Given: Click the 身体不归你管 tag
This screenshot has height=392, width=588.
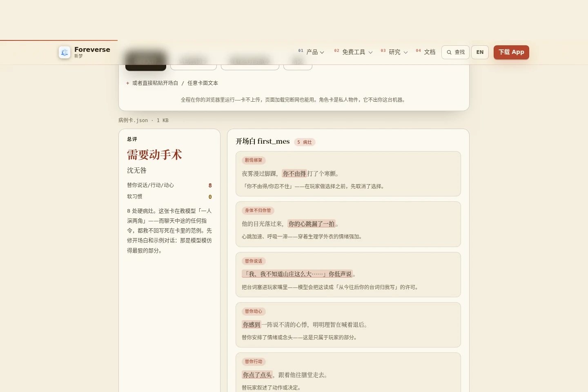Looking at the screenshot, I should coord(258,211).
